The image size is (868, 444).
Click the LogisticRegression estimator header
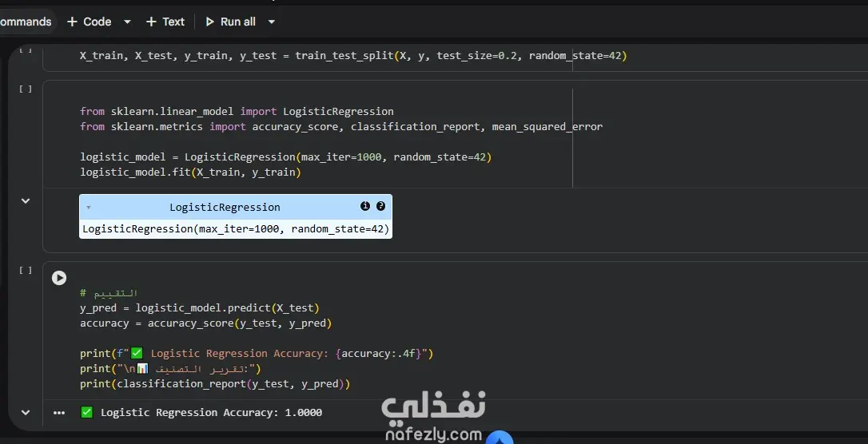[236, 207]
